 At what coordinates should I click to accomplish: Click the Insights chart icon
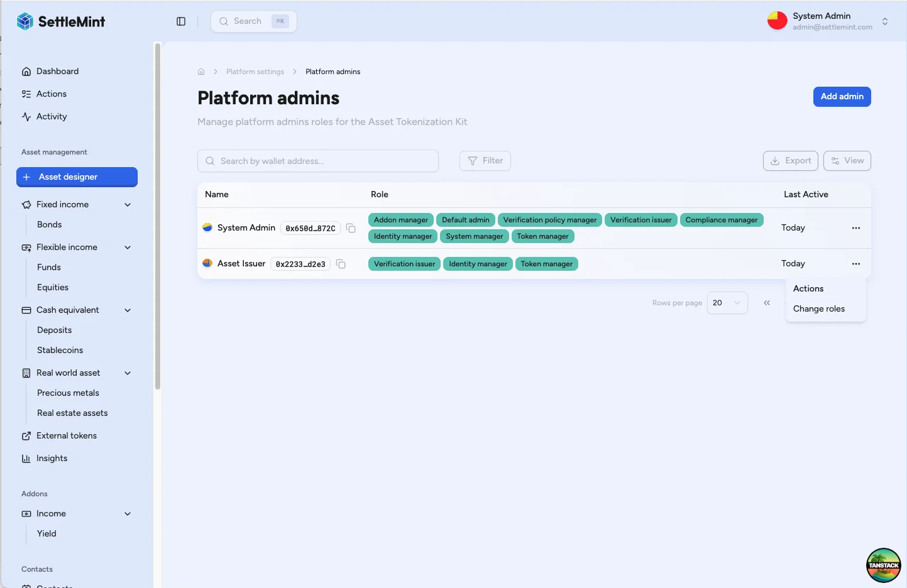(x=26, y=458)
